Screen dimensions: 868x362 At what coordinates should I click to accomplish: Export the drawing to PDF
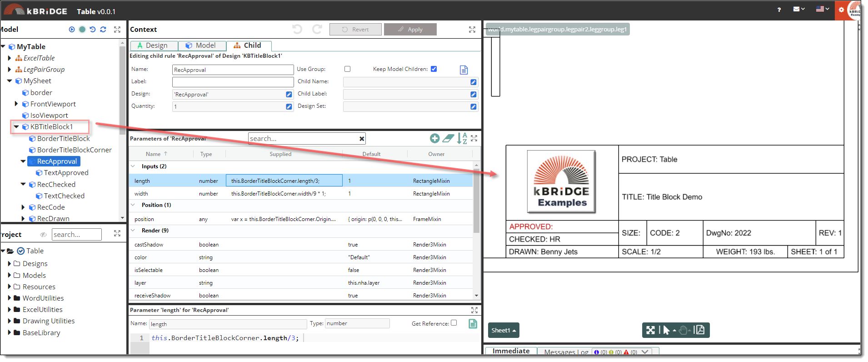pyautogui.click(x=700, y=330)
